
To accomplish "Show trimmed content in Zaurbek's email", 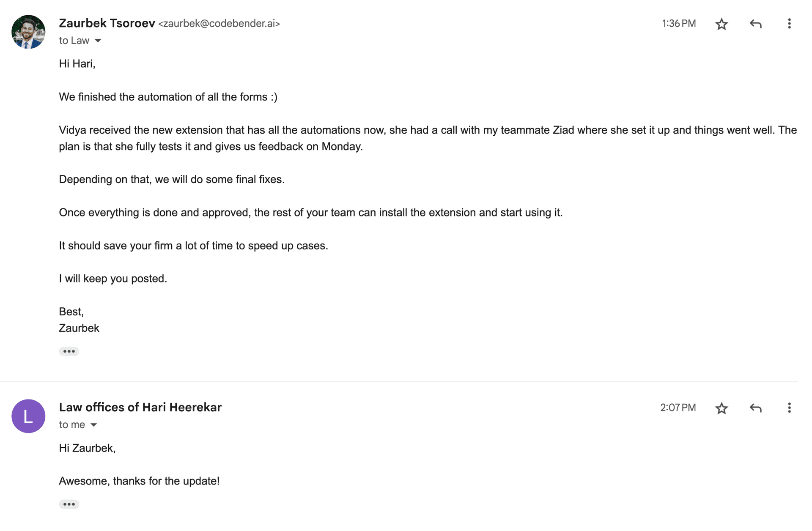I will [x=69, y=351].
